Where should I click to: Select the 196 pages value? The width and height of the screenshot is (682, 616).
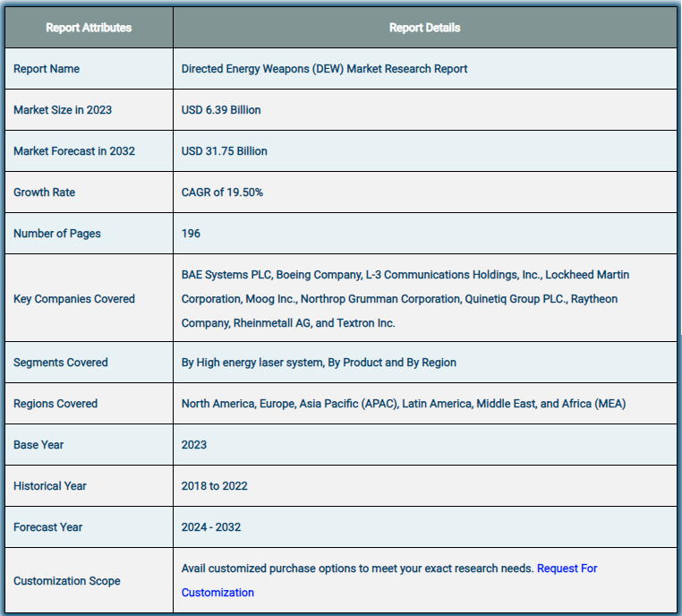tap(191, 234)
